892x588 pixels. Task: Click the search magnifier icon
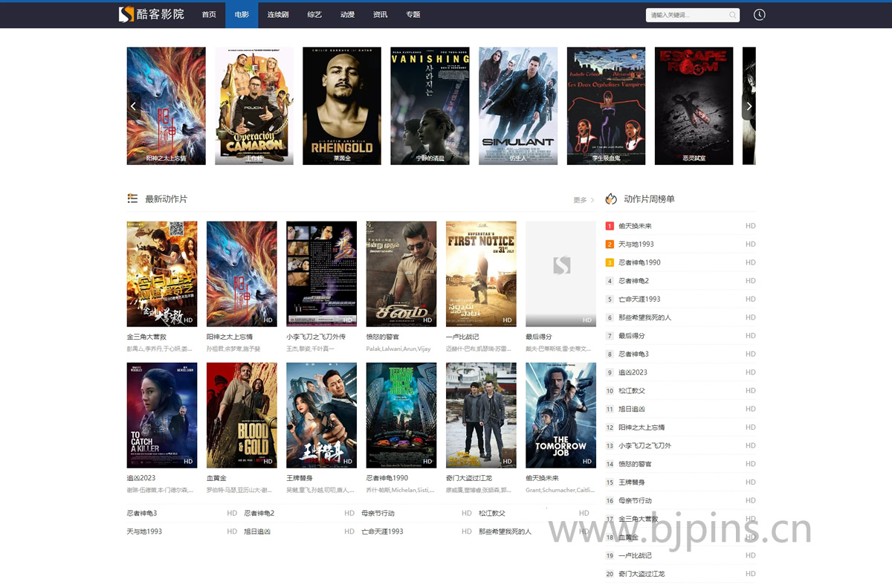coord(732,15)
